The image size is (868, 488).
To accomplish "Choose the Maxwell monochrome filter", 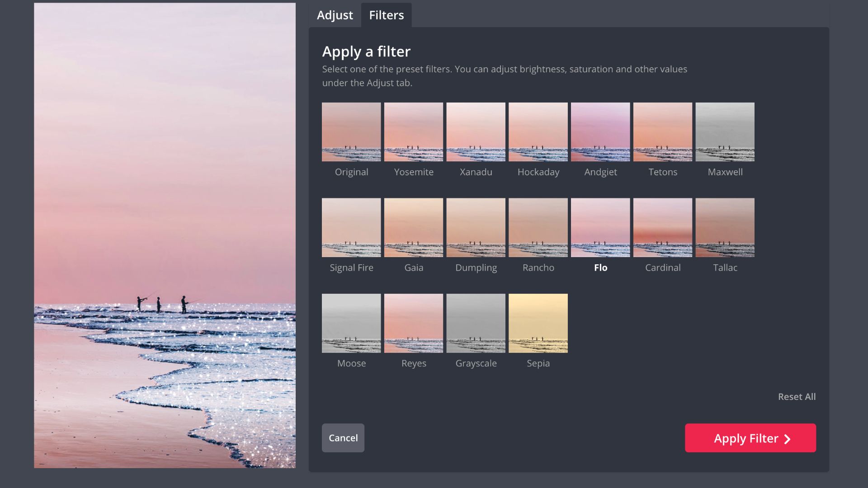I will coord(725,132).
